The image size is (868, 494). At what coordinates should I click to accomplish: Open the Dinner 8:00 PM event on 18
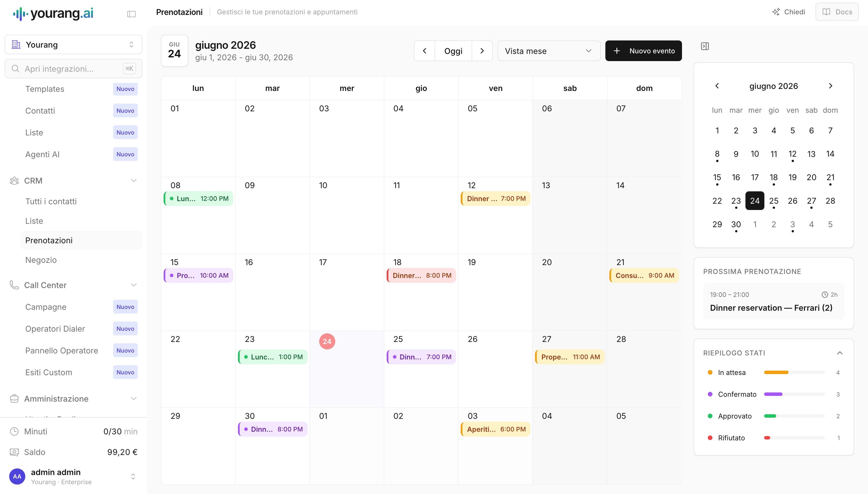(421, 275)
